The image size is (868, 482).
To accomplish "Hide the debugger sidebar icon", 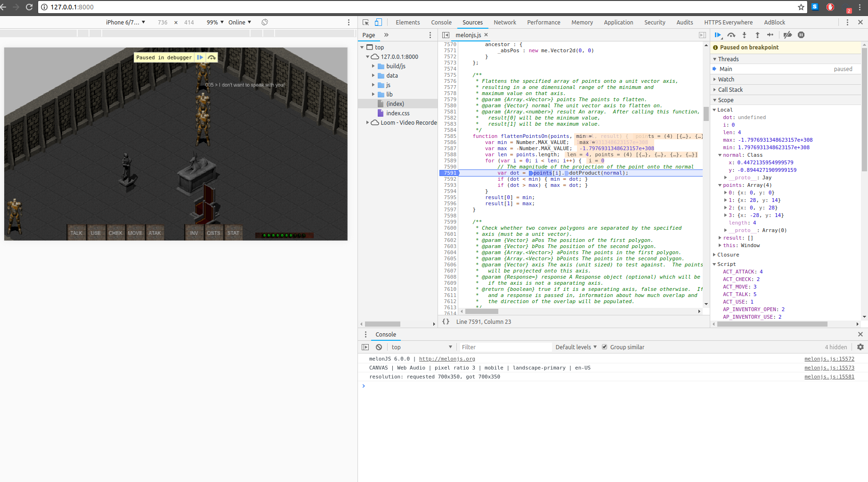I will point(702,35).
